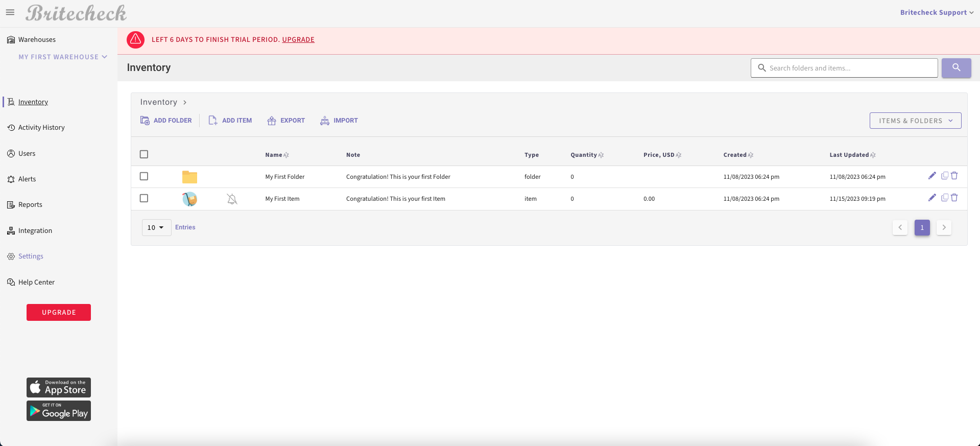Click the Activity History clock icon
Screen dimensions: 980x446
pos(11,128)
